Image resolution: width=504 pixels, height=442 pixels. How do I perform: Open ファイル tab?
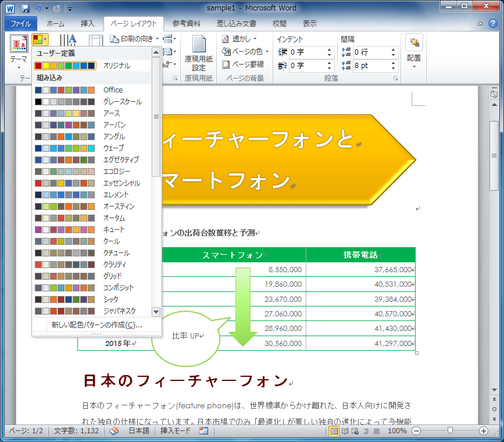[21, 24]
